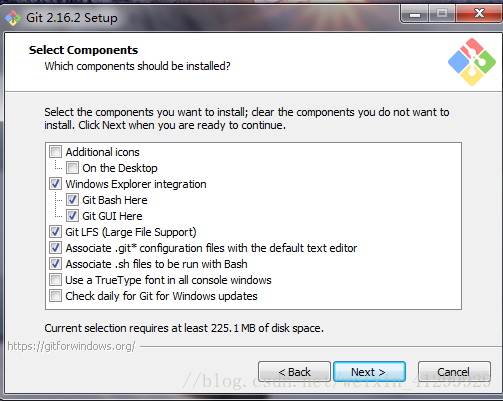Toggle Git Bash Here checkbox
503x401 pixels.
[72, 200]
